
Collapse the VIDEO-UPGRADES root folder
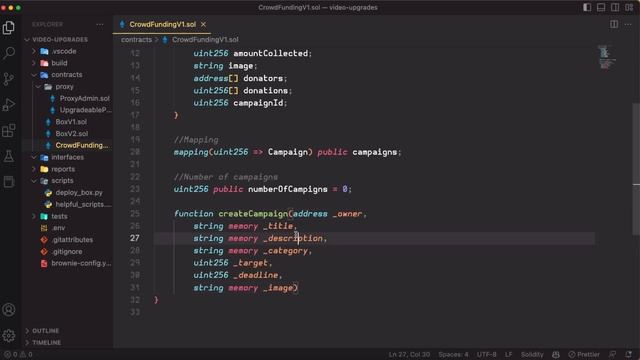(x=60, y=40)
